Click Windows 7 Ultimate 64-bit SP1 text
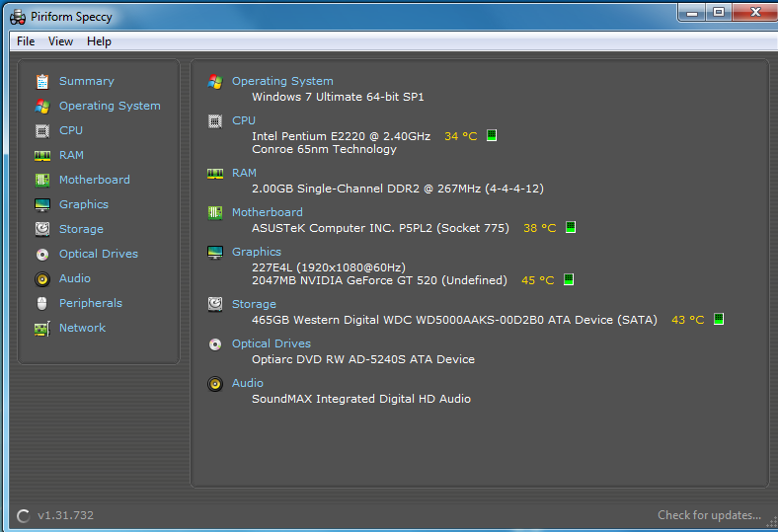The height and width of the screenshot is (532, 778). (338, 97)
